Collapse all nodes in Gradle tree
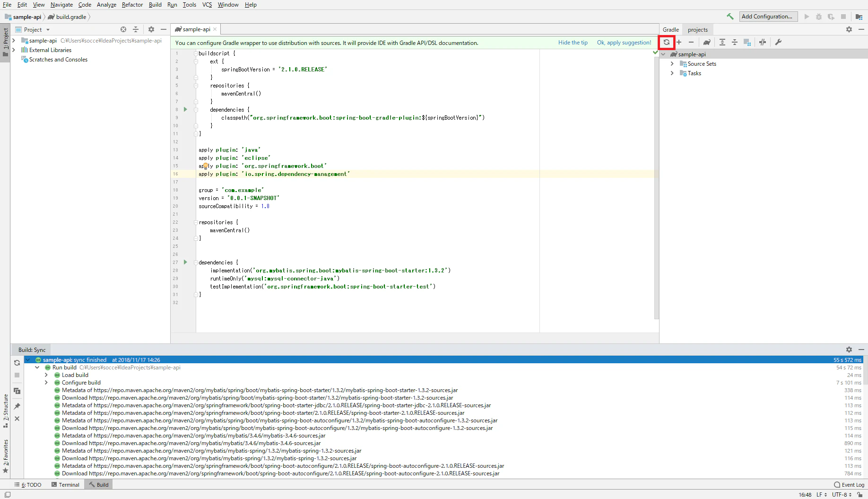 pyautogui.click(x=735, y=42)
